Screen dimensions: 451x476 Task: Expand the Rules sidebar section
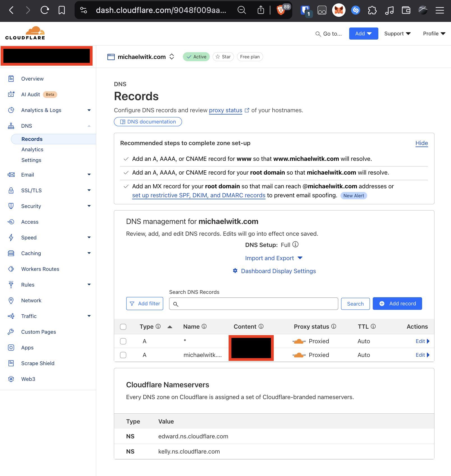coord(89,285)
